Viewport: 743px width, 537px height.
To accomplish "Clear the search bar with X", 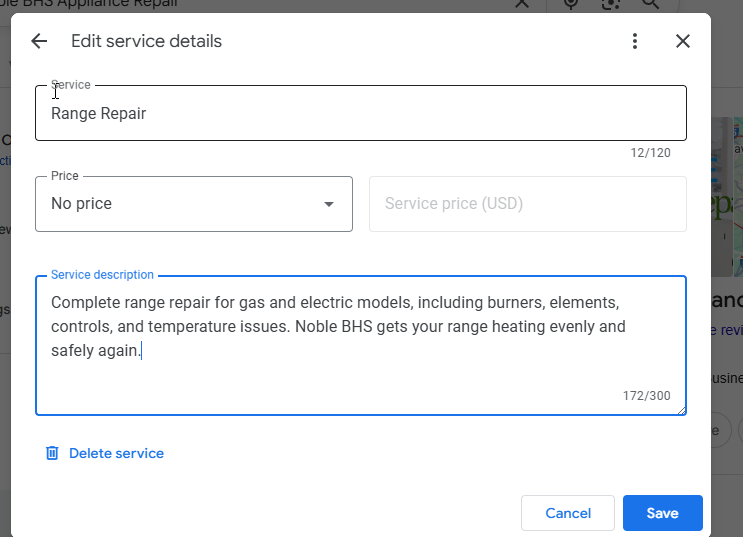I will 522,3.
